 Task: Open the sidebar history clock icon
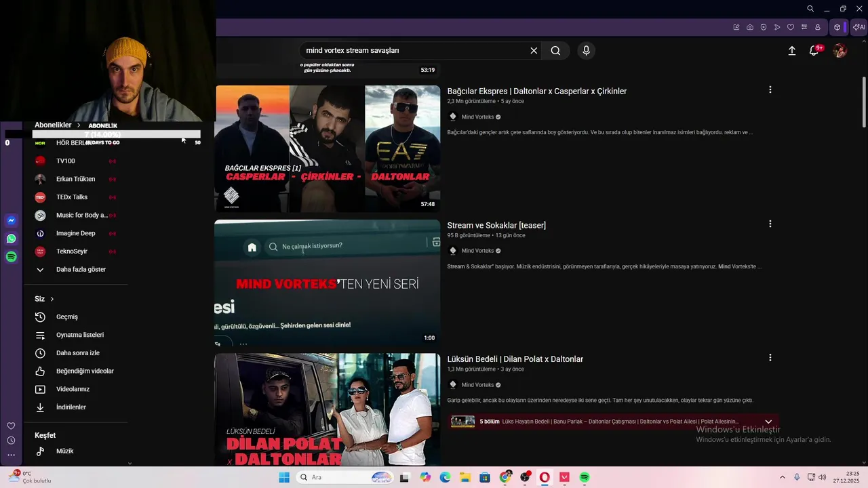(x=11, y=441)
